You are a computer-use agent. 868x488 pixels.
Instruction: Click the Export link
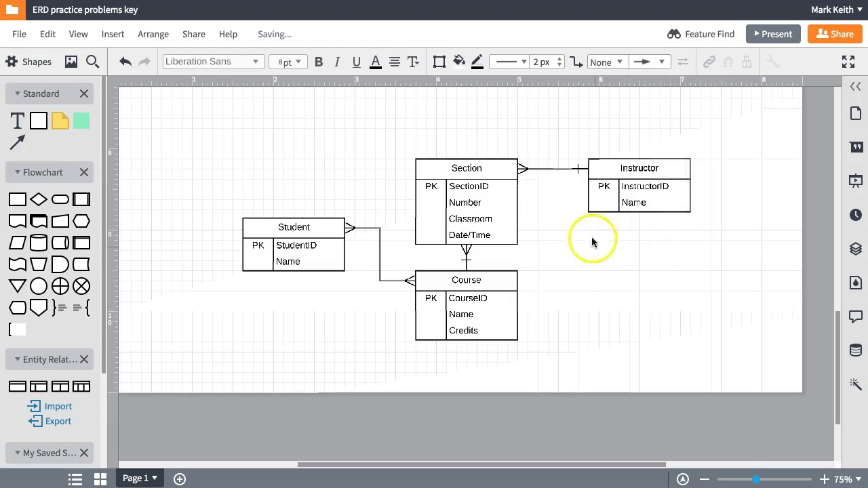(x=50, y=421)
